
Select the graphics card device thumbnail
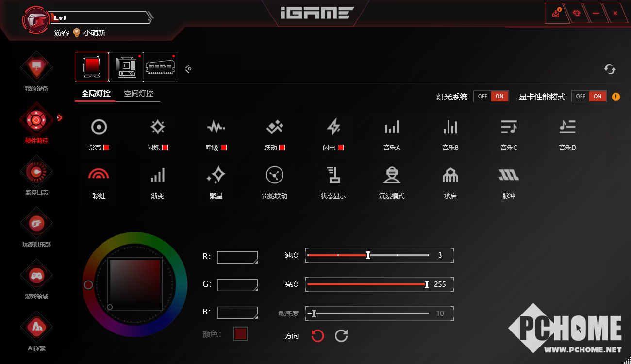[x=92, y=66]
